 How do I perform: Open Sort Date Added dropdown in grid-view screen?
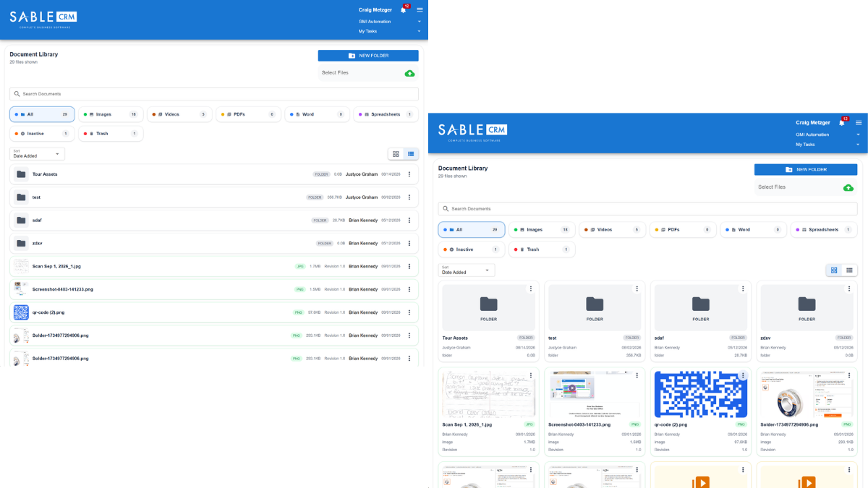(x=467, y=270)
